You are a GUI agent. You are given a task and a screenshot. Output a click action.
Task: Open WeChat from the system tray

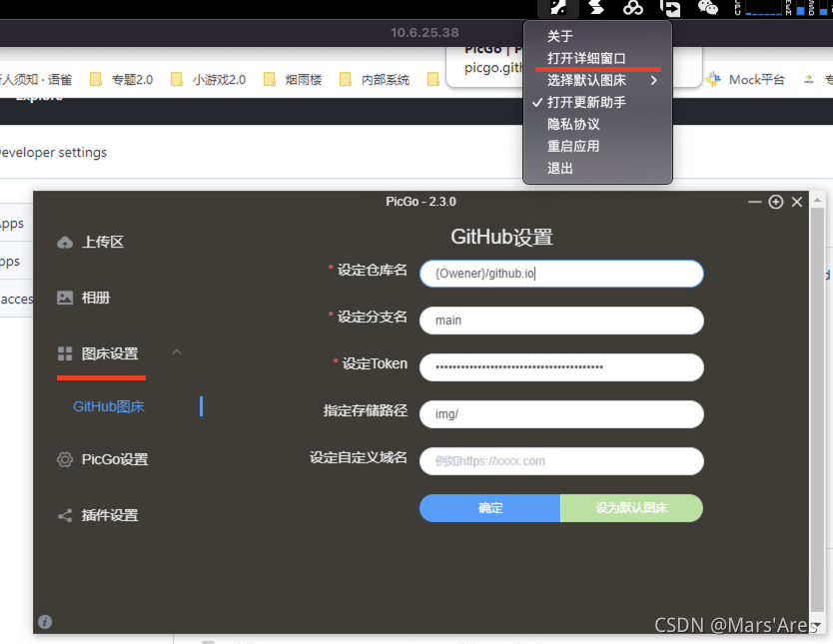point(707,10)
